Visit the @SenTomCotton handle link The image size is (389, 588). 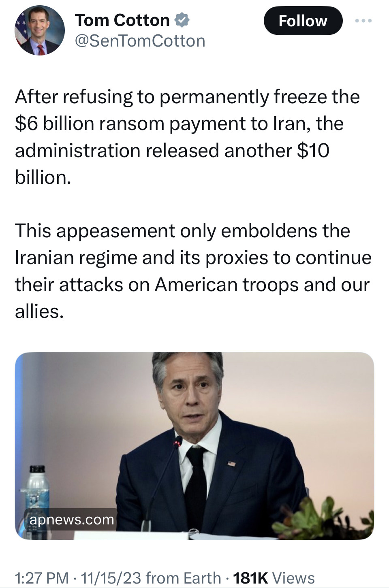[140, 41]
